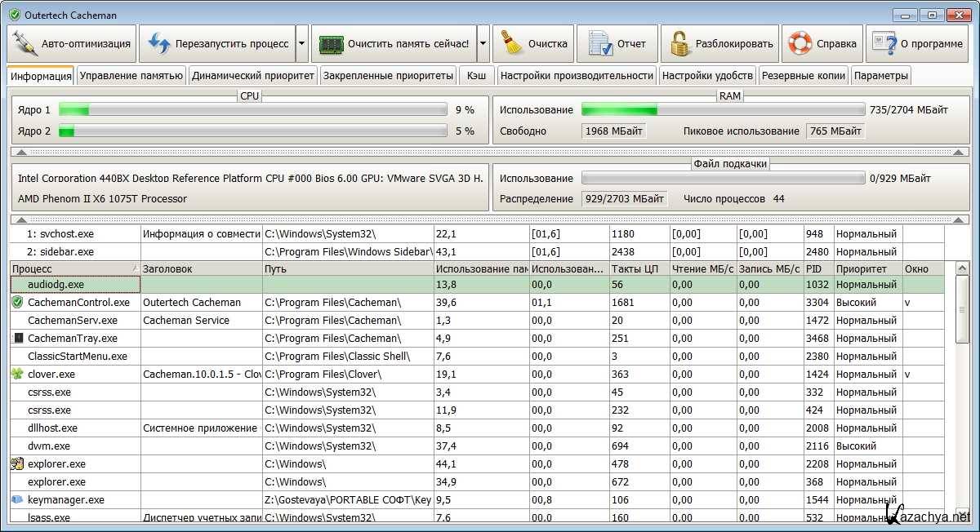Click the memory chip Clear memory icon
The image size is (980, 532).
coord(331,44)
